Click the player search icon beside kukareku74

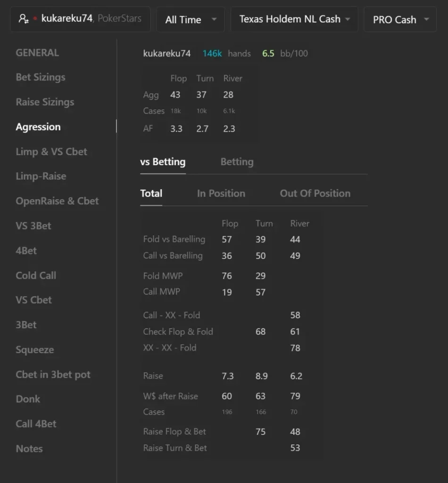coord(24,19)
